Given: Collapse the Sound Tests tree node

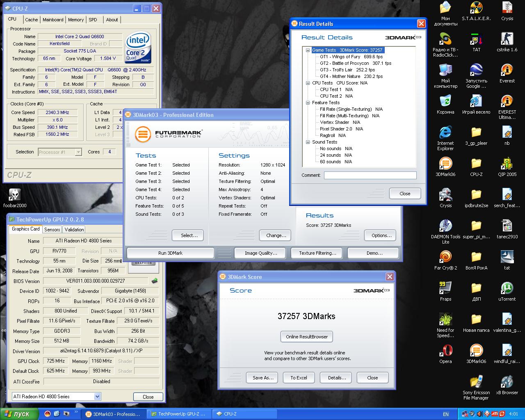Looking at the screenshot, I should pyautogui.click(x=308, y=142).
